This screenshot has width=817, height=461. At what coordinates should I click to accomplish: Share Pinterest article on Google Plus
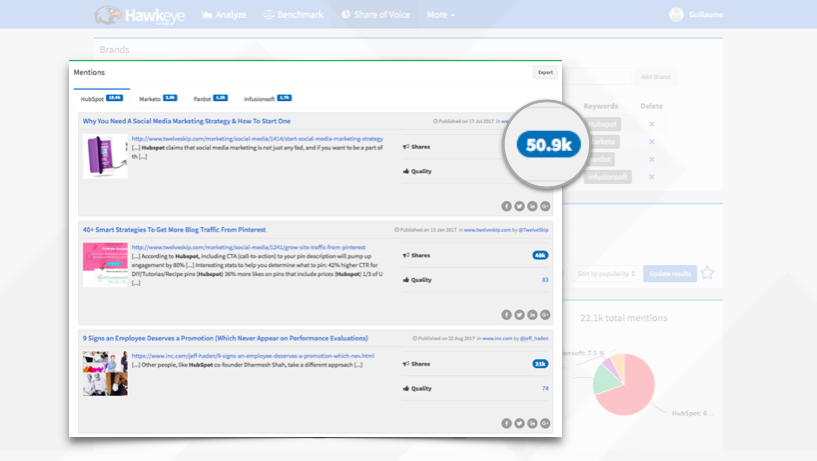tap(545, 315)
